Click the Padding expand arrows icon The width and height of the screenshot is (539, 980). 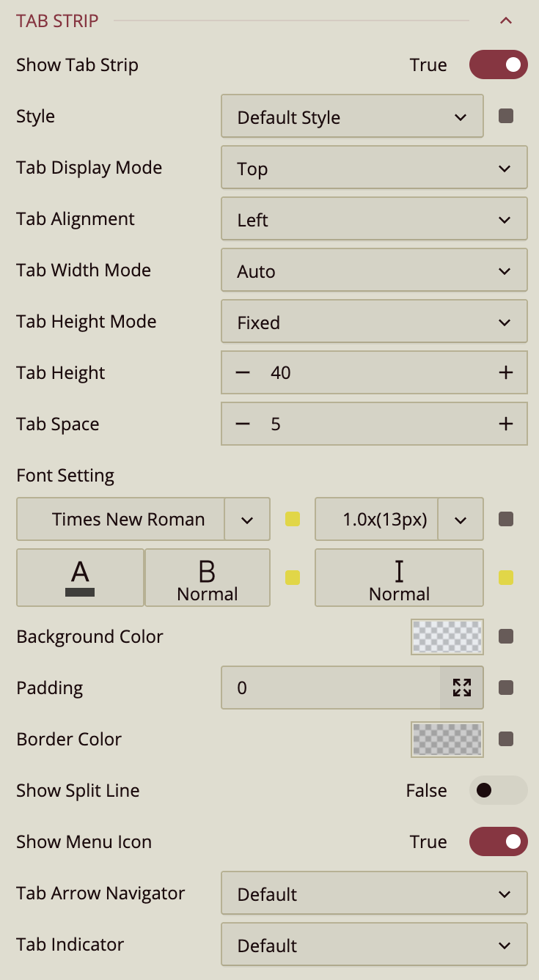tap(462, 688)
